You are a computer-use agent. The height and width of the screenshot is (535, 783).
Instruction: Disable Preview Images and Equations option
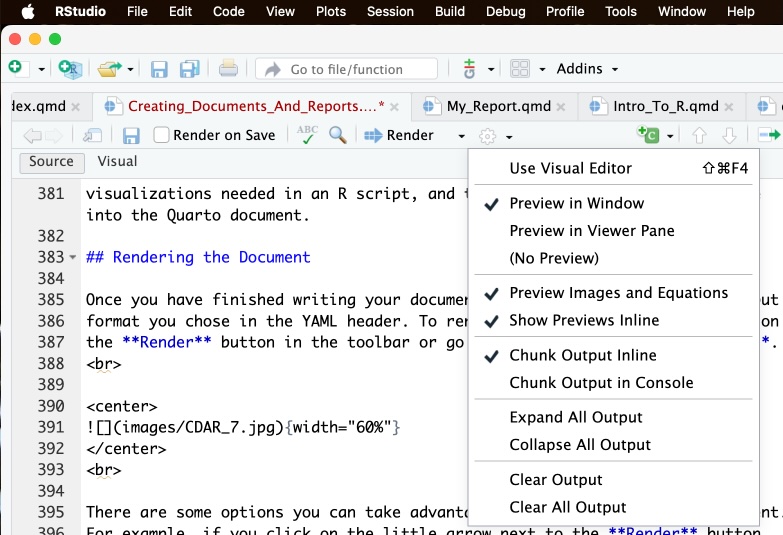tap(618, 293)
